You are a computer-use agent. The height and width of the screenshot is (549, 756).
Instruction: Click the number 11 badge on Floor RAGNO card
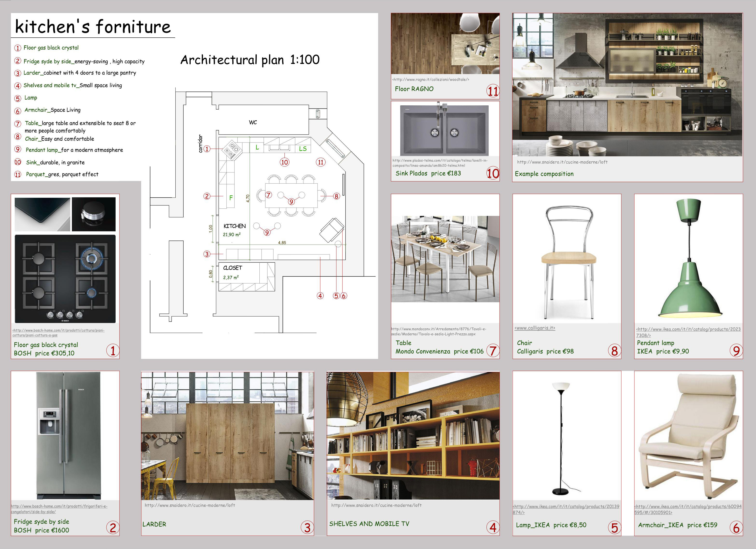[x=493, y=91]
